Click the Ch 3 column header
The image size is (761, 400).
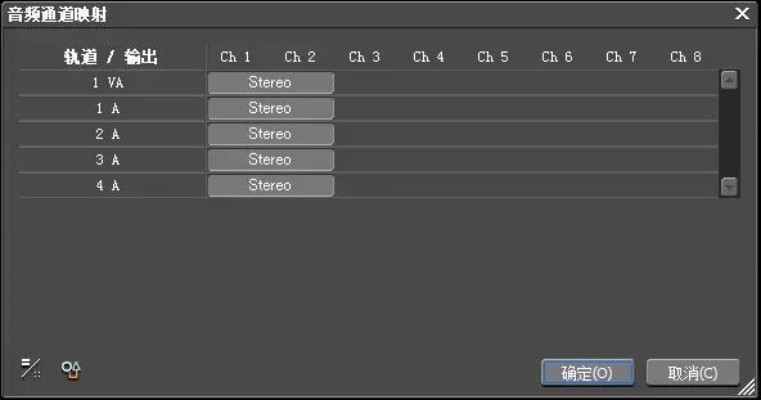(364, 57)
